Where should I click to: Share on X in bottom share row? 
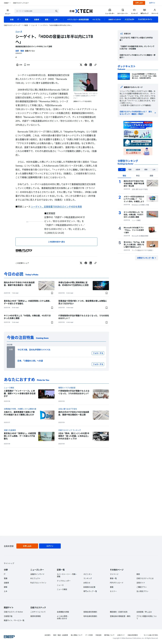(81, 263)
